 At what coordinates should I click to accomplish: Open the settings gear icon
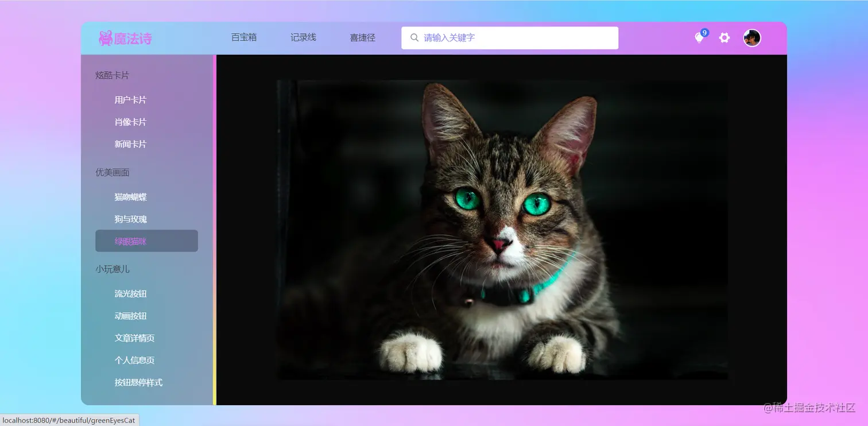point(724,38)
